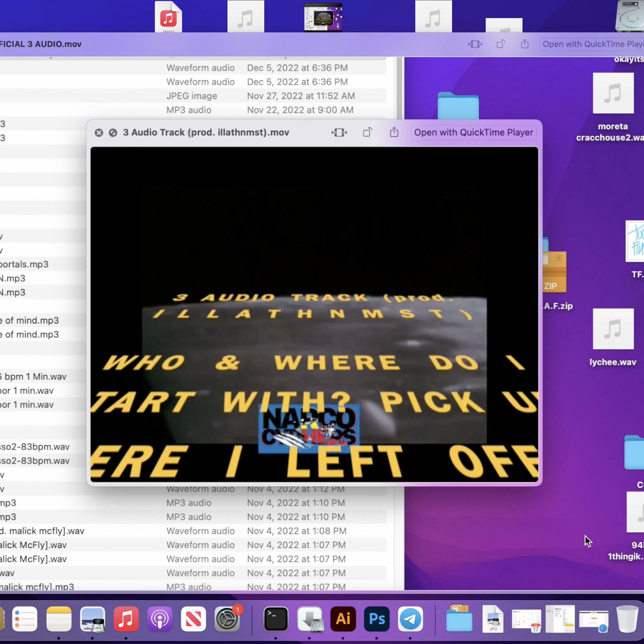Open the Notes app in dock
The height and width of the screenshot is (644, 644).
[59, 619]
